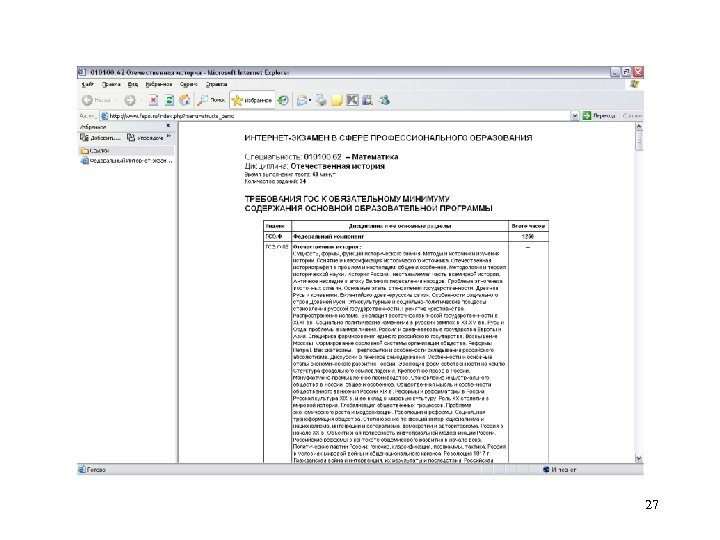Open the Mail envelope toolbar icon
Image resolution: width=720 pixels, height=540 pixels.
coord(302,100)
